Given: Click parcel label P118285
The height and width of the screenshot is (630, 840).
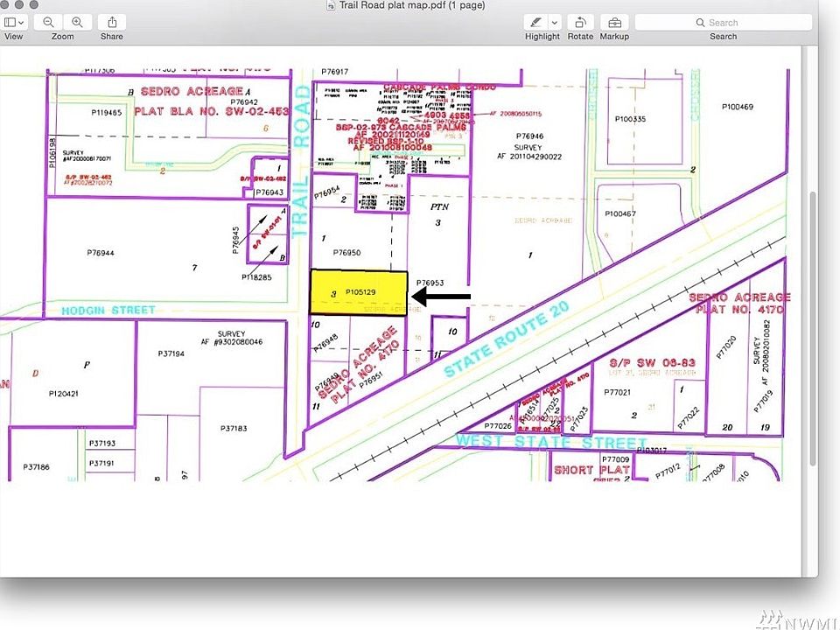Looking at the screenshot, I should (256, 277).
